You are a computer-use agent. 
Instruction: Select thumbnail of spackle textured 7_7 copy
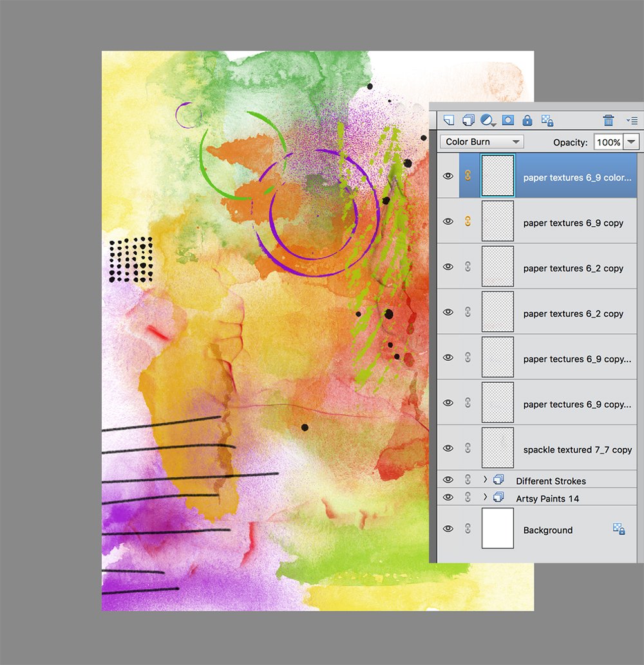coord(498,448)
